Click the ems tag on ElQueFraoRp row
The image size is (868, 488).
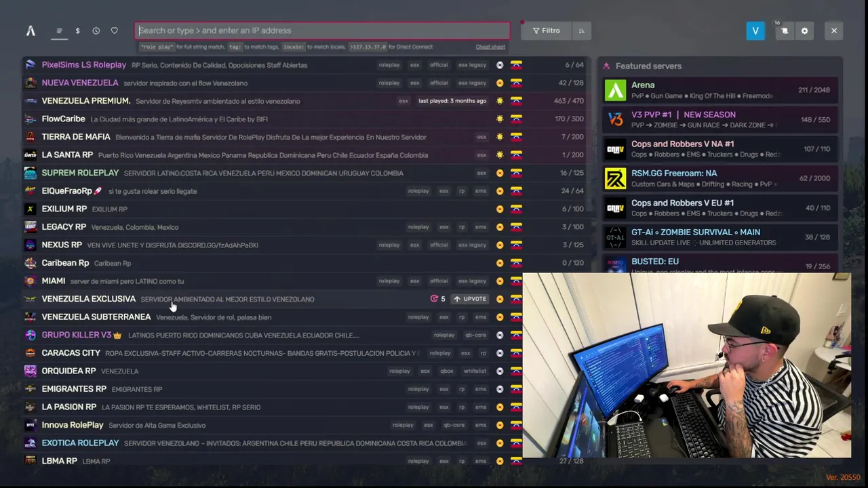481,191
